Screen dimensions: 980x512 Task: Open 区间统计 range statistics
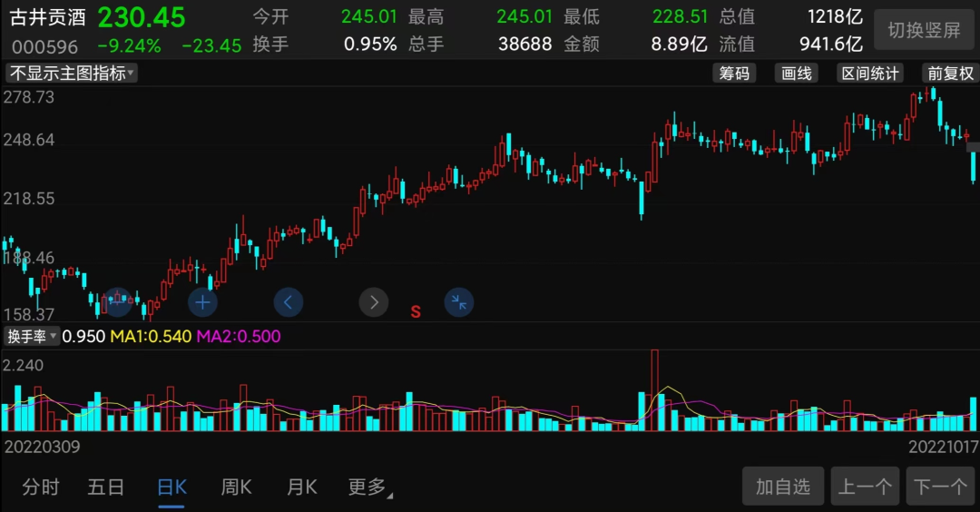[x=870, y=74]
